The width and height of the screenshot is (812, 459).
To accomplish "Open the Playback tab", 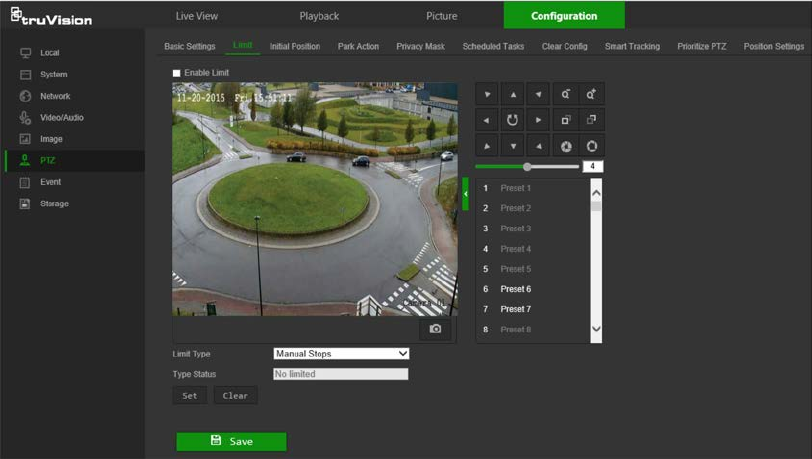I will coord(319,16).
